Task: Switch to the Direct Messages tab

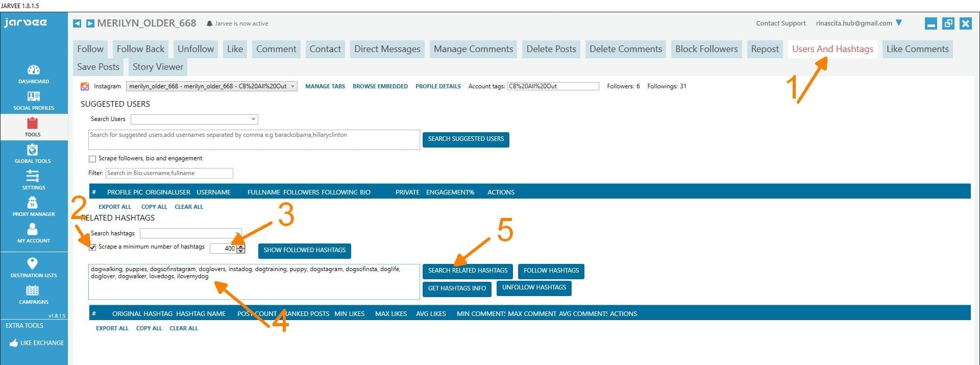Action: point(387,49)
